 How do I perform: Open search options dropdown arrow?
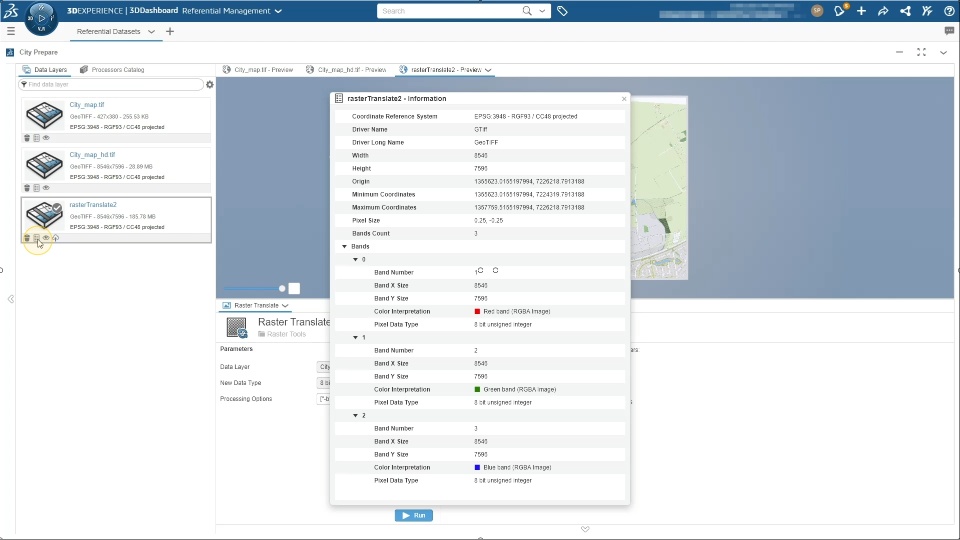coord(542,10)
